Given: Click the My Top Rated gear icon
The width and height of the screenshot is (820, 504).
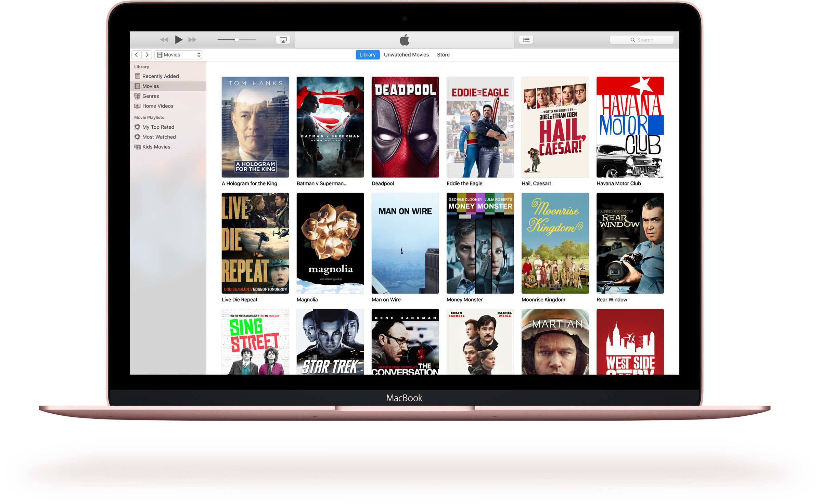Looking at the screenshot, I should 138,127.
